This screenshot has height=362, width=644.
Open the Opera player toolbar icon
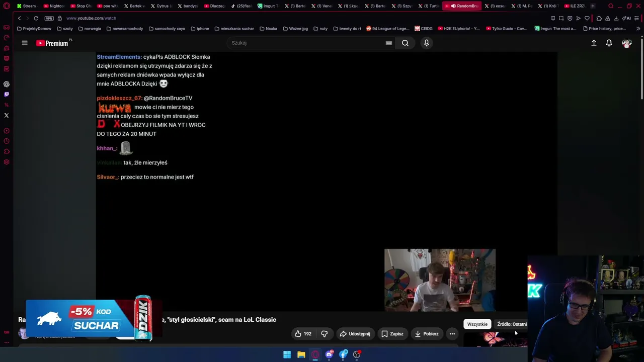[x=579, y=19]
